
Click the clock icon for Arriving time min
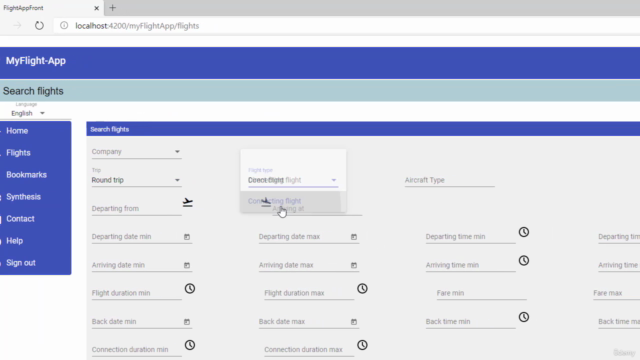[x=524, y=260]
